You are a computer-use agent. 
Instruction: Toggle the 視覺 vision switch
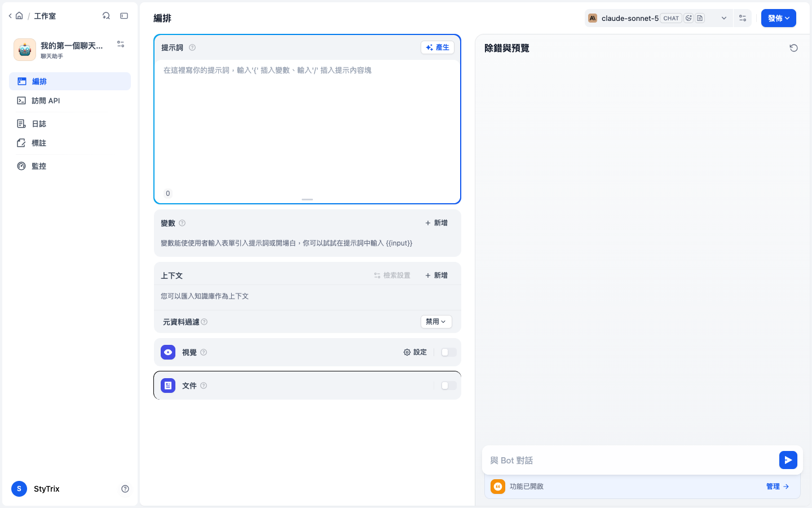point(449,352)
